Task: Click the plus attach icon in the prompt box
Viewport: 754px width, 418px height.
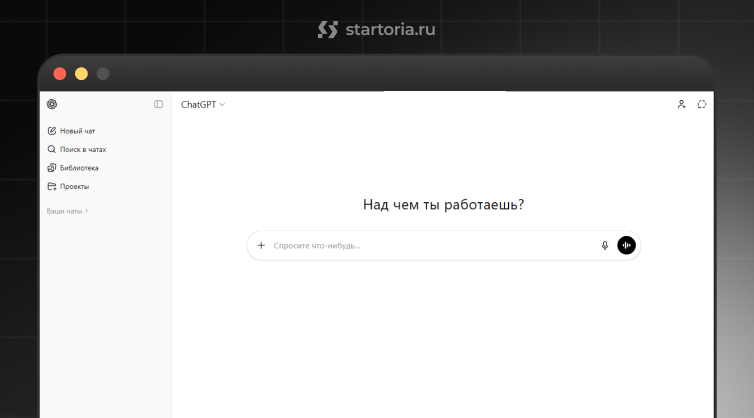Action: [x=261, y=245]
